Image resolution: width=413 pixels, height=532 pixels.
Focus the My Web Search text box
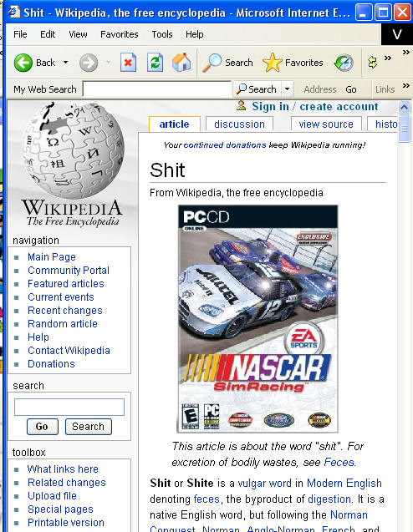point(157,89)
